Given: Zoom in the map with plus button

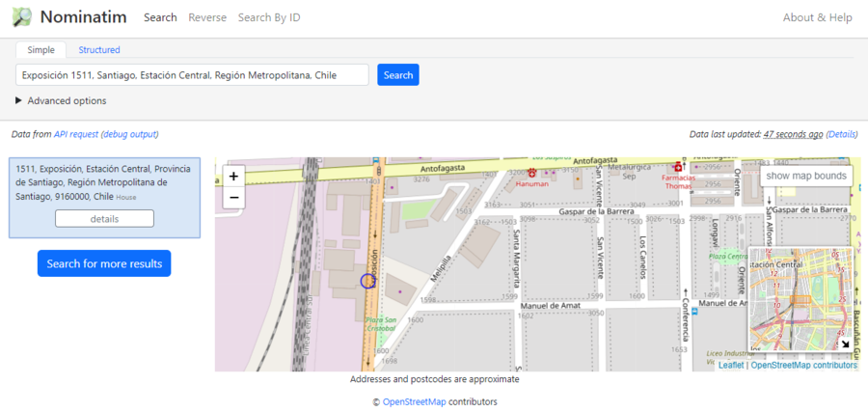Looking at the screenshot, I should point(233,177).
